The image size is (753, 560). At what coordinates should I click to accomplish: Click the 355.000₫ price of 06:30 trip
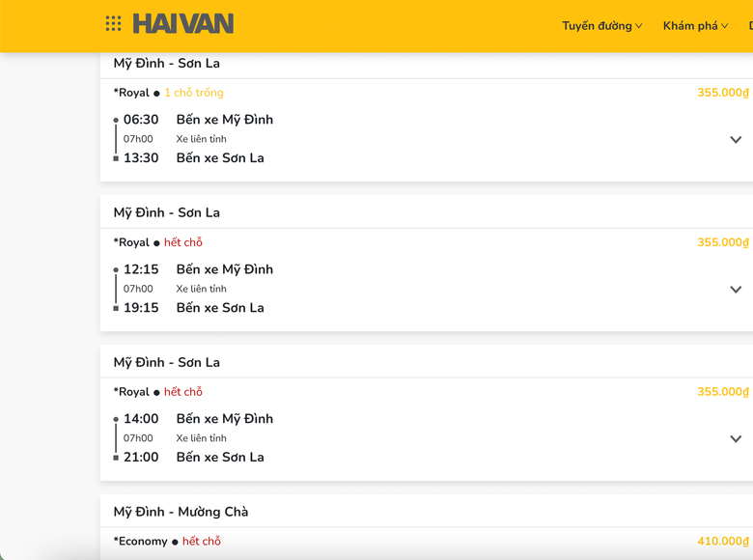[723, 93]
